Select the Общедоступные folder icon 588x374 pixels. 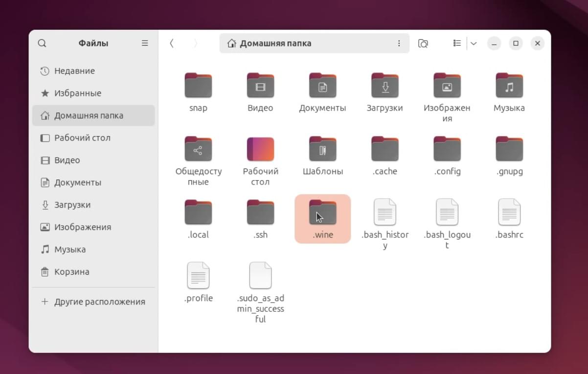(x=198, y=149)
